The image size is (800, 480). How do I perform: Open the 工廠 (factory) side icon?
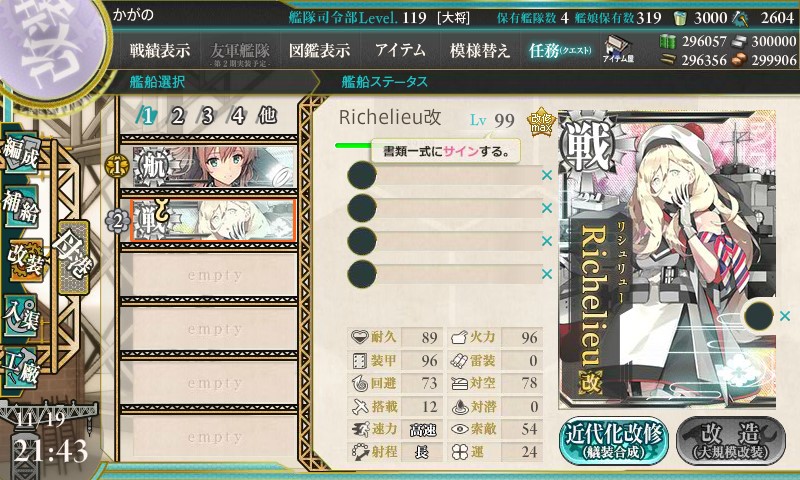20,368
